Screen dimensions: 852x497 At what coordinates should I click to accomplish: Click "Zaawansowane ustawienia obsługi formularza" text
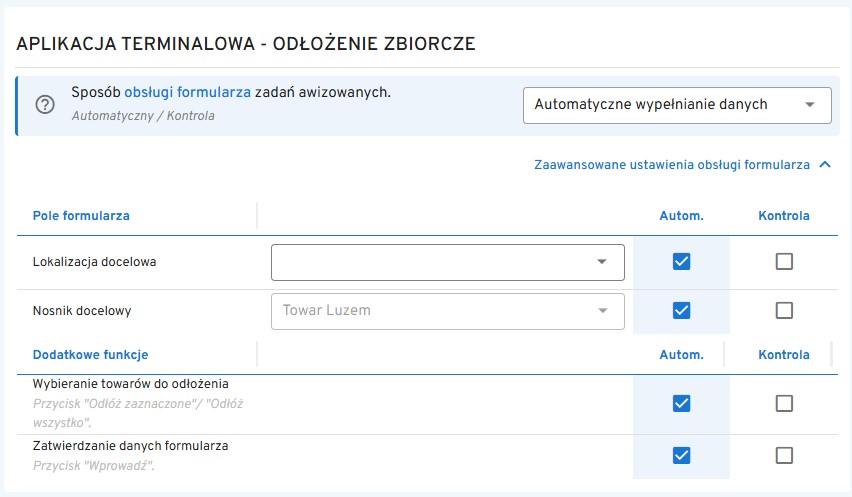(x=671, y=165)
